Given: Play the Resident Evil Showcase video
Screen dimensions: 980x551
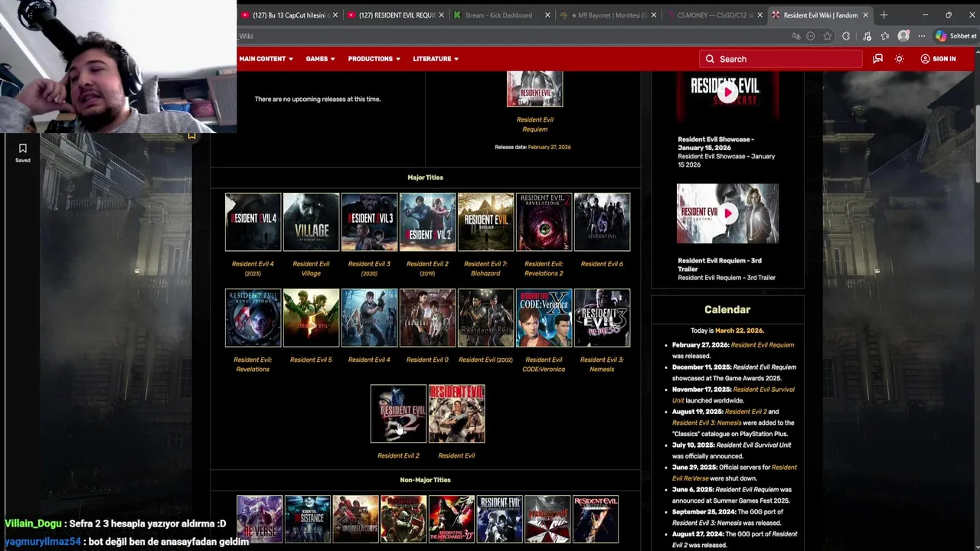Looking at the screenshot, I should click(727, 92).
